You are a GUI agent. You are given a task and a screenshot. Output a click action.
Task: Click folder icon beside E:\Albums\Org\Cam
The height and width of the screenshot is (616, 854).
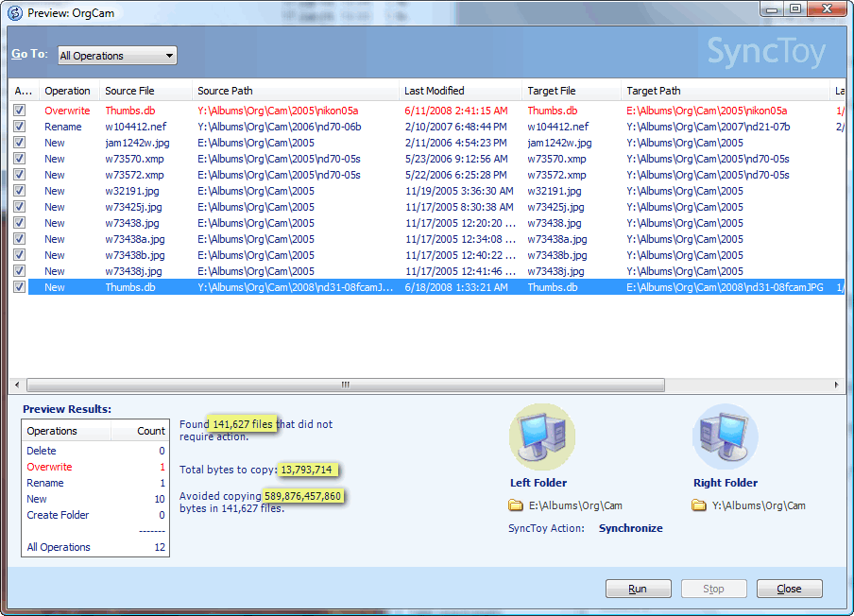[515, 505]
